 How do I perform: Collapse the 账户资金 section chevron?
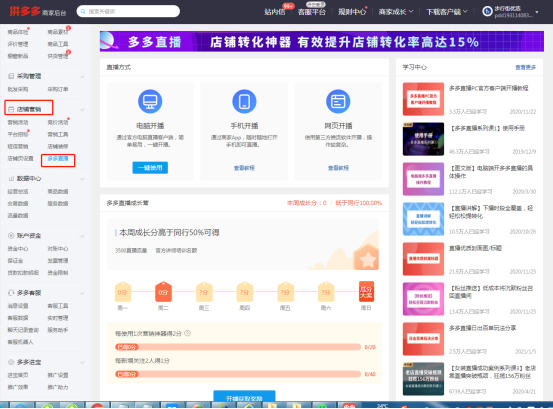82,236
